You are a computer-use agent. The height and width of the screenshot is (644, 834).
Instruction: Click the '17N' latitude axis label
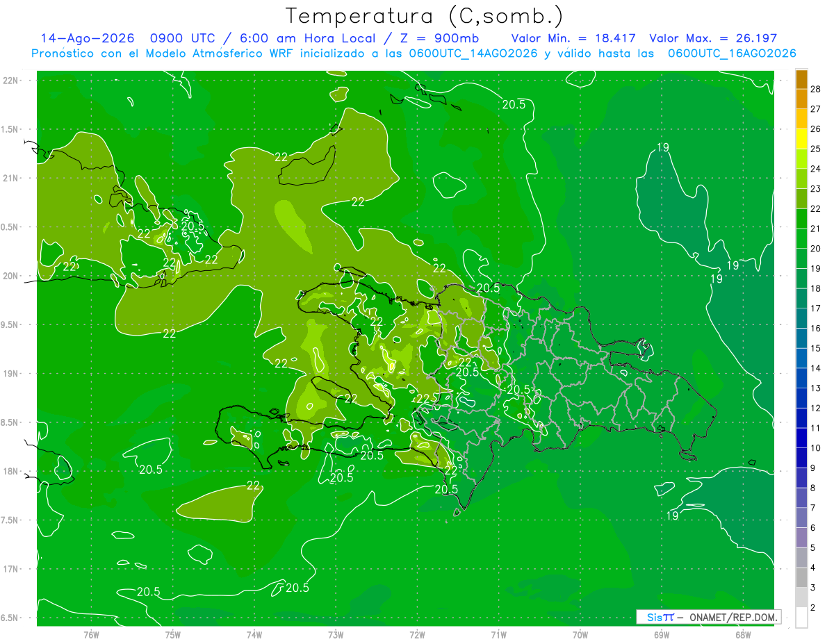point(10,569)
